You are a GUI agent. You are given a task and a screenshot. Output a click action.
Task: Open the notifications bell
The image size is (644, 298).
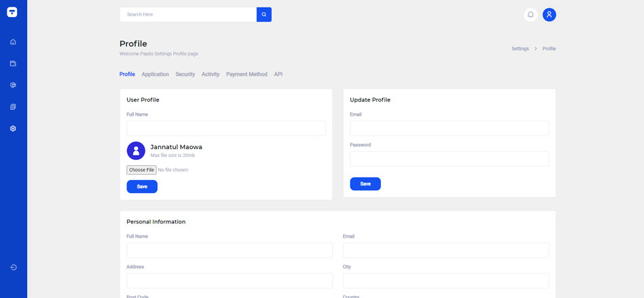pos(530,14)
